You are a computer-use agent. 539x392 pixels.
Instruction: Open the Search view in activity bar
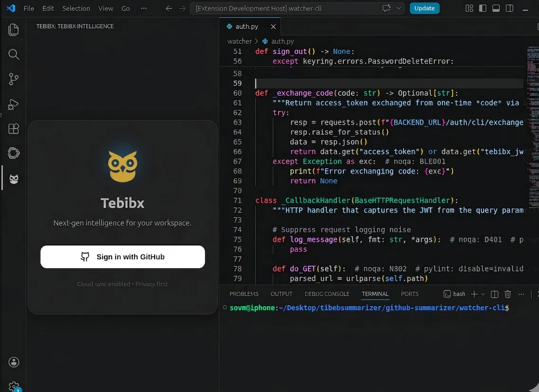coord(13,55)
